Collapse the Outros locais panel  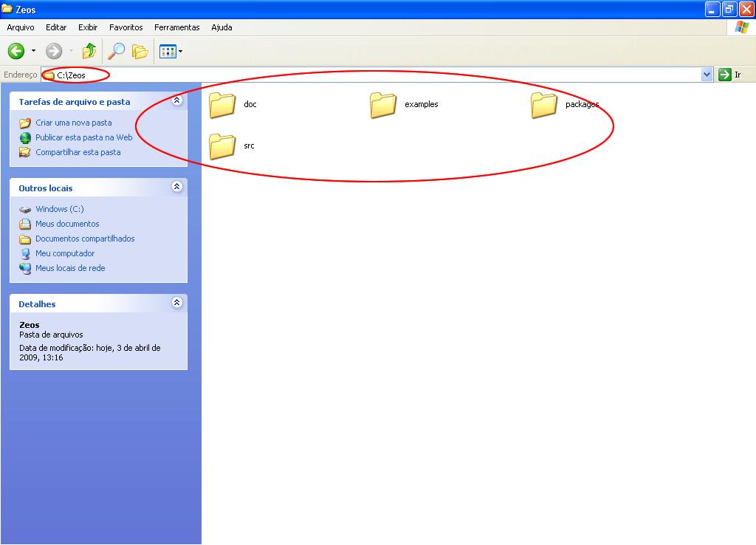click(176, 187)
